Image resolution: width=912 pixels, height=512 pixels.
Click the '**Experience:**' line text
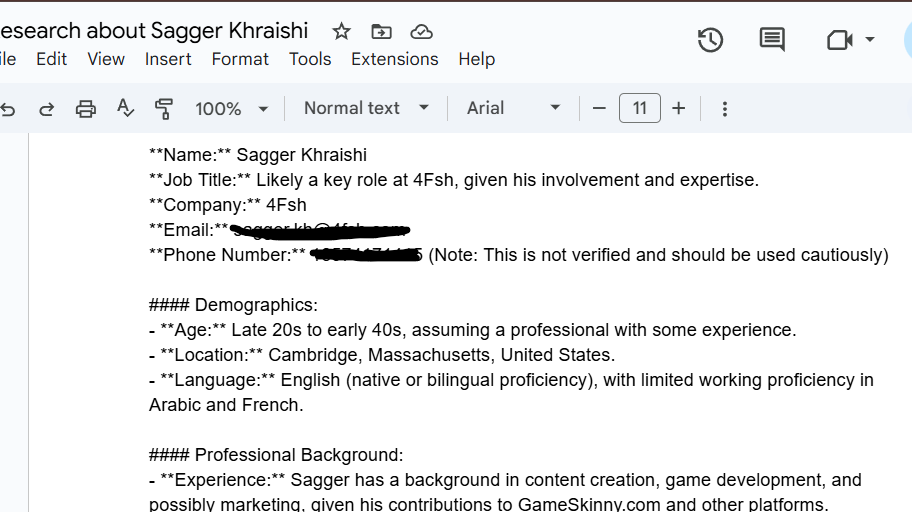[505, 481]
